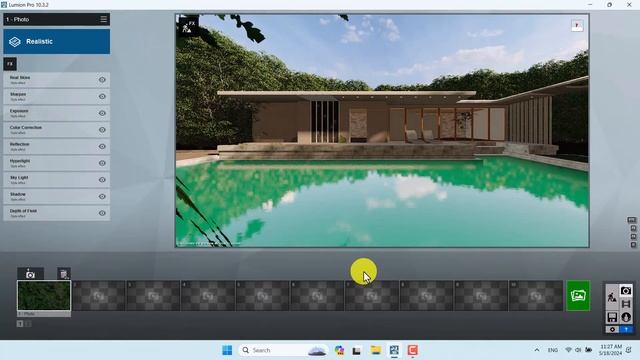
Task: Toggle visibility of Real Skies effect
Action: 102,80
